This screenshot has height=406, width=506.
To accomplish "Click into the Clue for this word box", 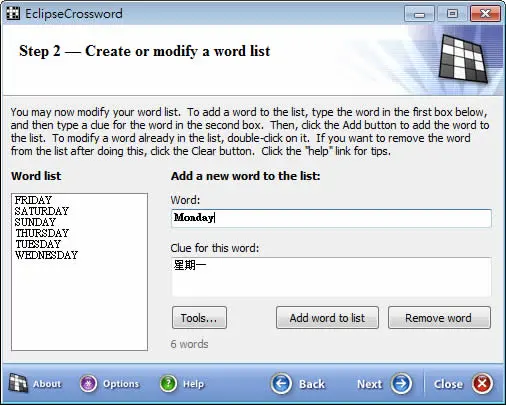I will 331,277.
